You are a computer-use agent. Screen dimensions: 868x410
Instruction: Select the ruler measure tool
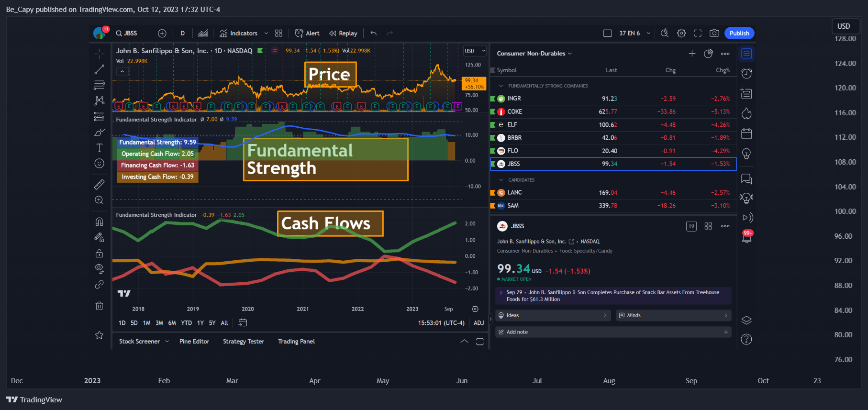[x=99, y=184]
